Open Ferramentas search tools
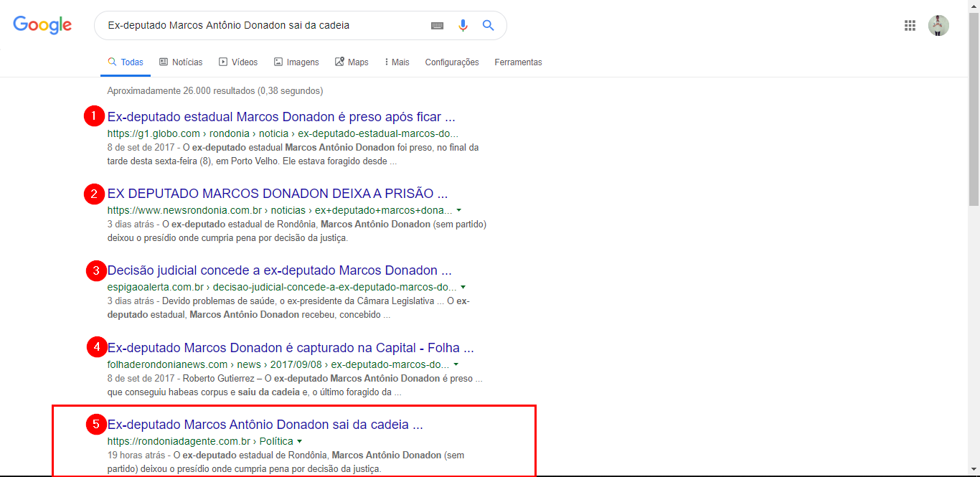 click(518, 62)
